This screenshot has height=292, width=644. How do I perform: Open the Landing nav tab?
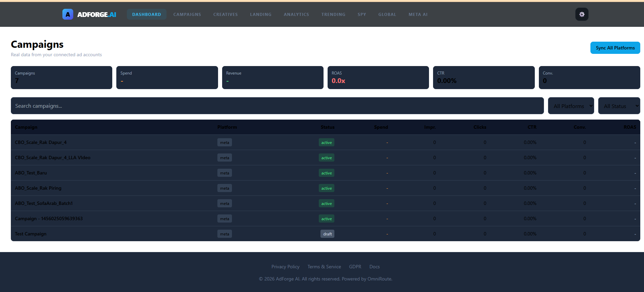click(261, 14)
